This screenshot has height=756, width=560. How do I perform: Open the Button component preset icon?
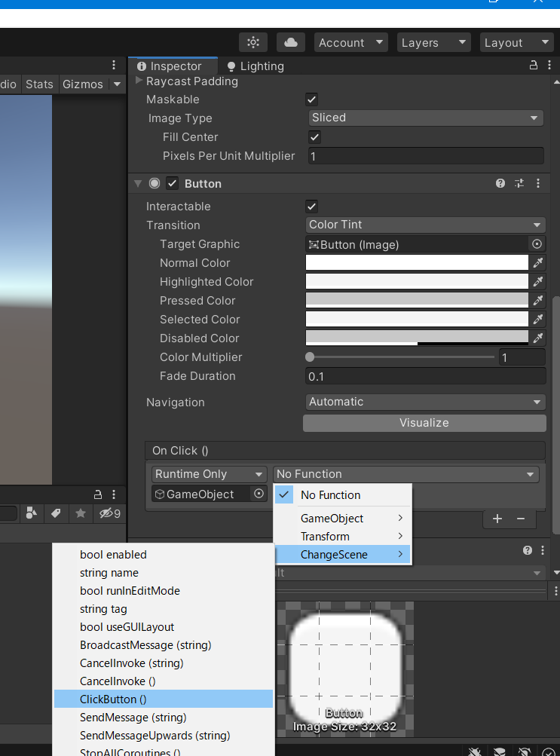click(x=519, y=183)
